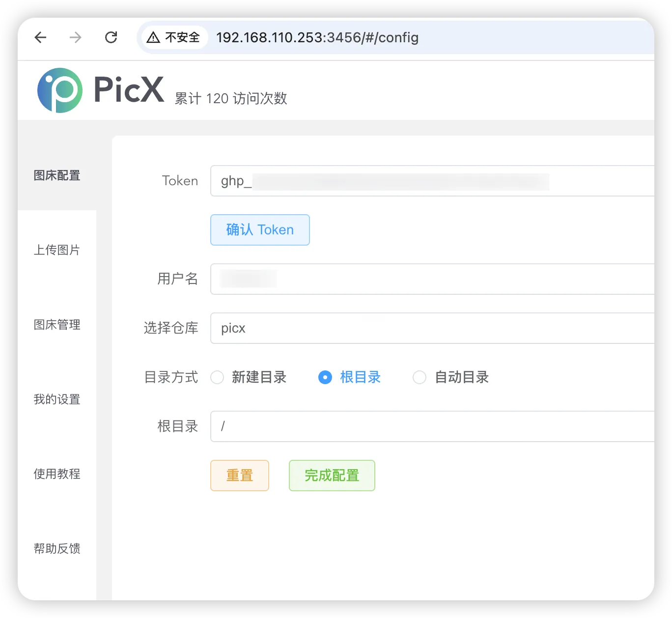Click the 不安全 security warning badge

click(174, 37)
